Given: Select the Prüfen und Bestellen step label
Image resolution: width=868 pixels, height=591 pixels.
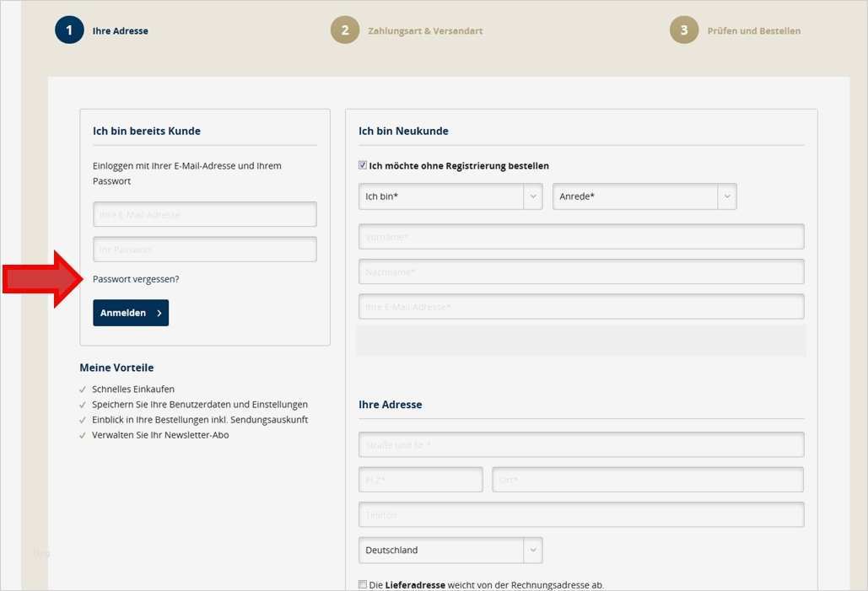Looking at the screenshot, I should [752, 30].
